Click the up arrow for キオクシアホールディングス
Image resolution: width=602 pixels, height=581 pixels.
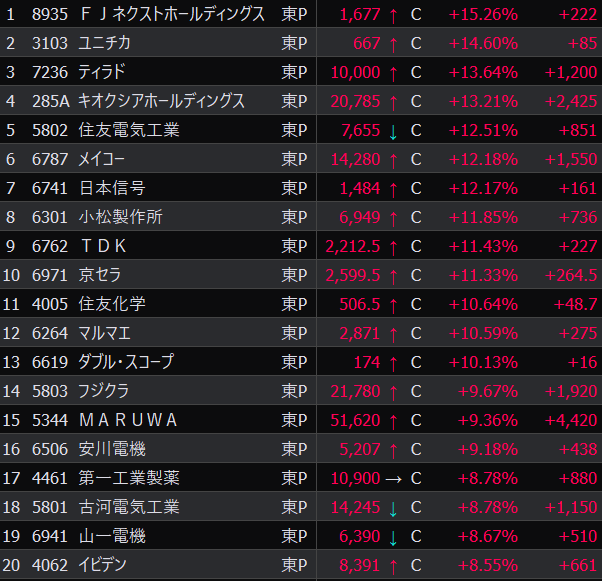[x=393, y=102]
